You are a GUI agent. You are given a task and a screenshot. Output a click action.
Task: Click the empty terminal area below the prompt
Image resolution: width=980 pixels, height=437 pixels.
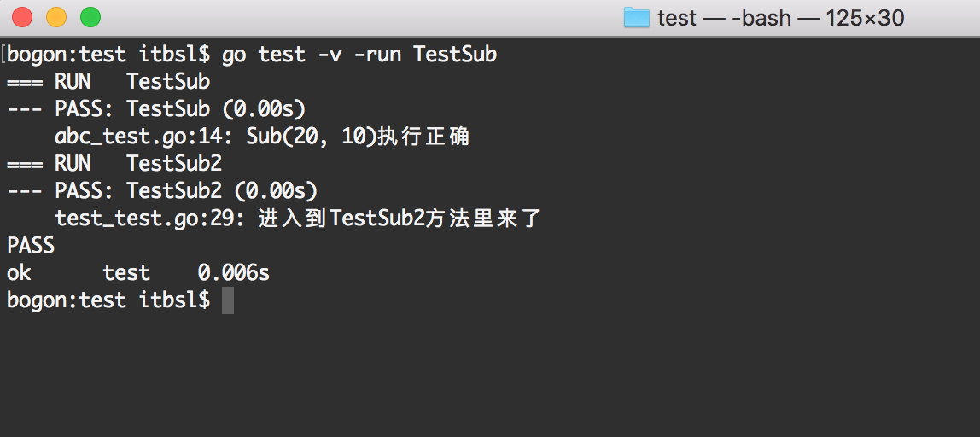(490, 375)
